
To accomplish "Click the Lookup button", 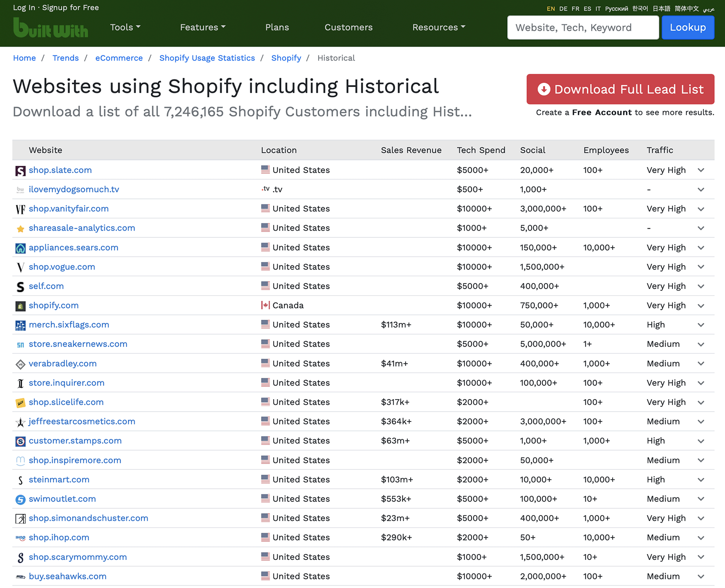I will pos(688,28).
